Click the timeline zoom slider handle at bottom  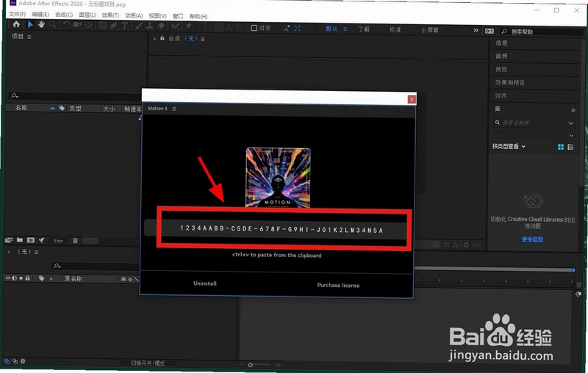tap(250, 365)
